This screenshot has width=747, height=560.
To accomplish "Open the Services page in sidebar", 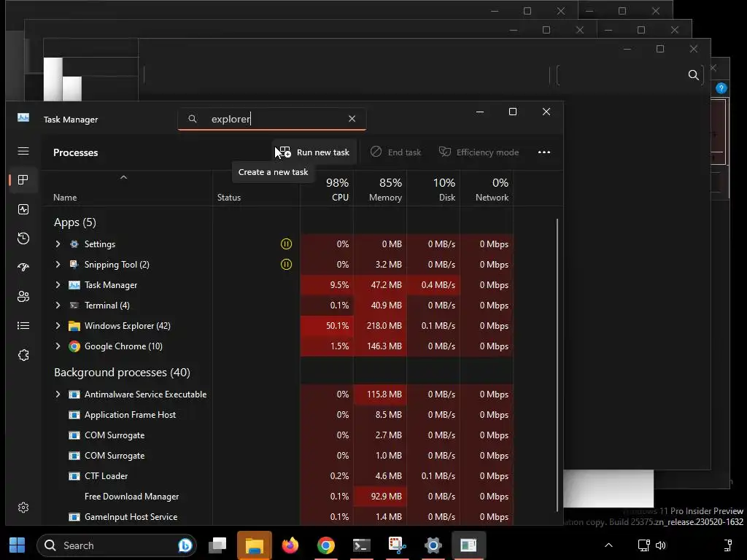I will [x=23, y=355].
